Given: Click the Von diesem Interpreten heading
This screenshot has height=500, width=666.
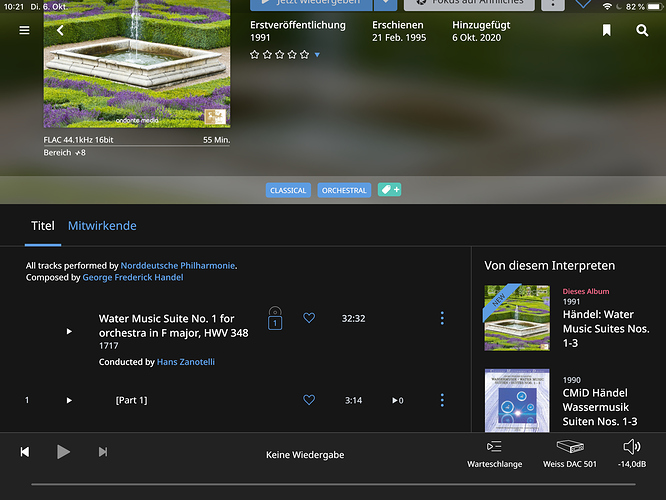Looking at the screenshot, I should (549, 266).
